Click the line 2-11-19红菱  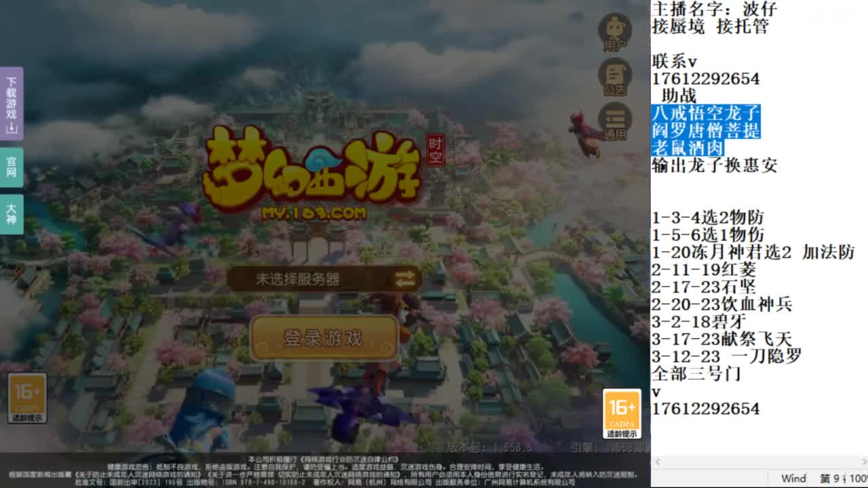point(704,270)
